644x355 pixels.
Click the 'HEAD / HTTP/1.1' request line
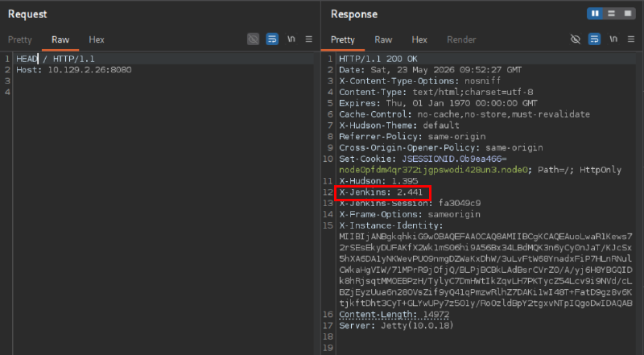(56, 59)
